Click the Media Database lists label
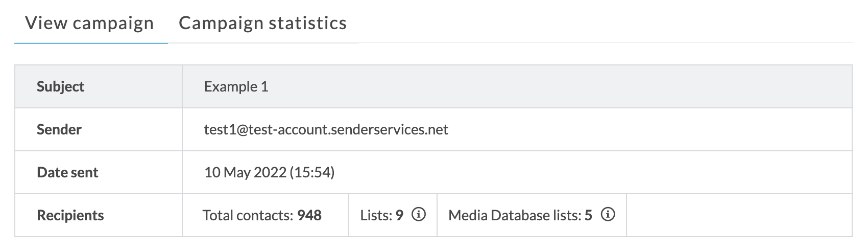868x252 pixels. pos(515,215)
